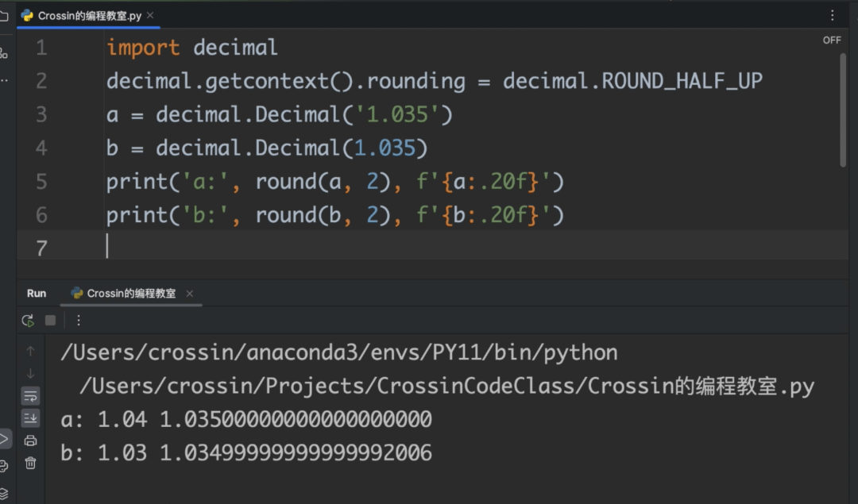This screenshot has height=504, width=858.
Task: Clear all console output
Action: [x=31, y=463]
